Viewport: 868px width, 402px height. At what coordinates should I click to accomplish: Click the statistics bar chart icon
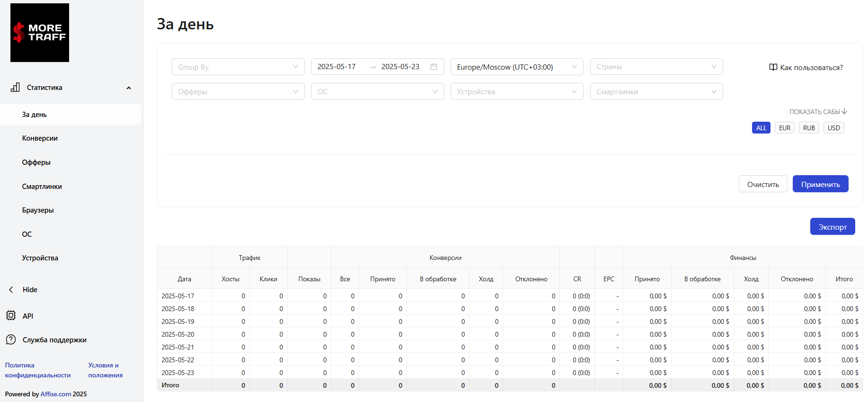coord(15,87)
